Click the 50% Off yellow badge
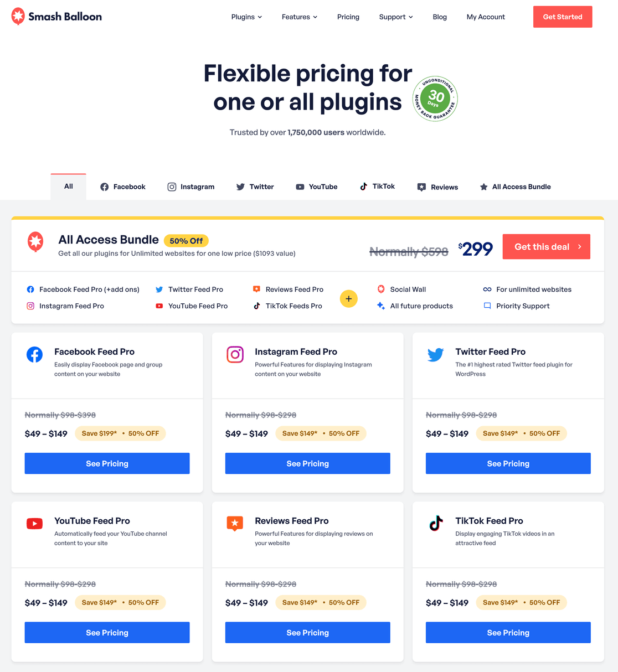Image resolution: width=618 pixels, height=672 pixels. pos(186,240)
